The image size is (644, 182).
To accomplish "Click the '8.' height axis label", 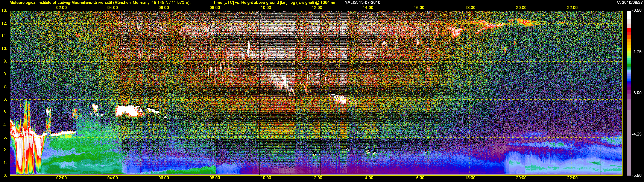I will [5, 74].
